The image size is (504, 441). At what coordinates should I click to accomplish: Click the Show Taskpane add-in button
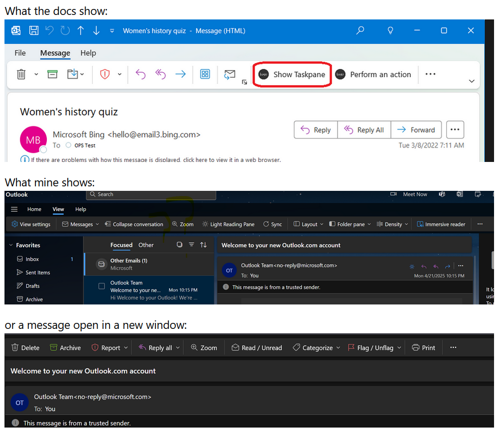[292, 74]
